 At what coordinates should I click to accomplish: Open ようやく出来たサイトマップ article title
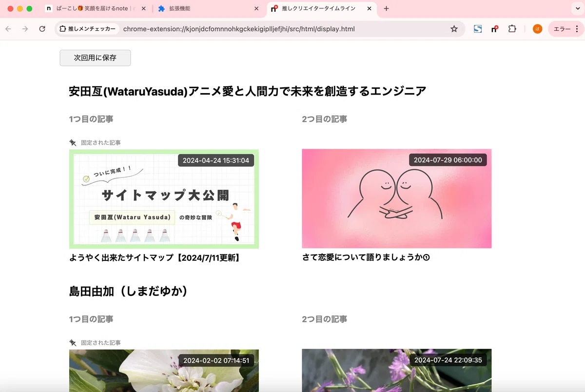(155, 257)
